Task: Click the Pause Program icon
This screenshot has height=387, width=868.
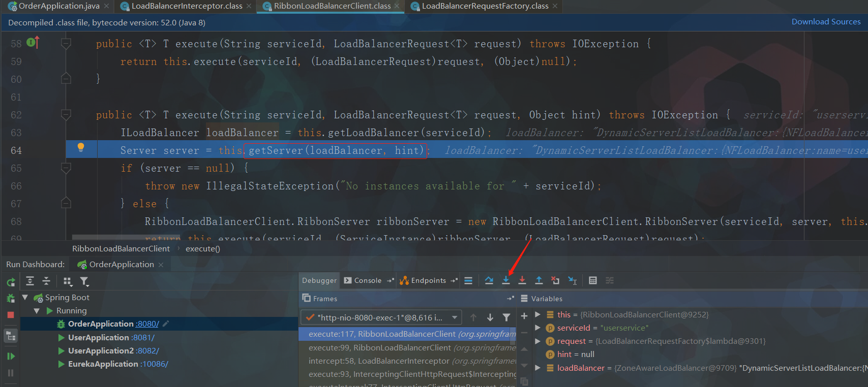Action: [11, 373]
